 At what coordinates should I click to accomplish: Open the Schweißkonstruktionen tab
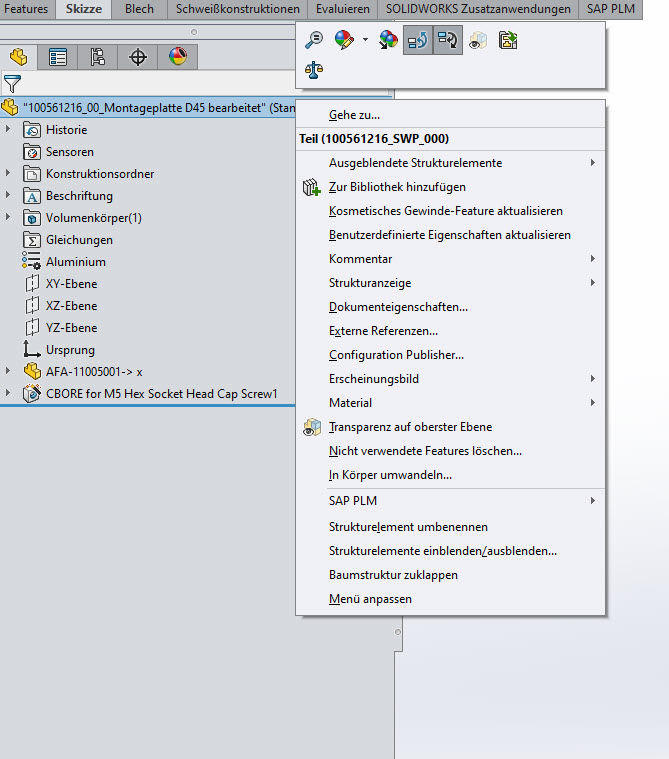pyautogui.click(x=238, y=9)
